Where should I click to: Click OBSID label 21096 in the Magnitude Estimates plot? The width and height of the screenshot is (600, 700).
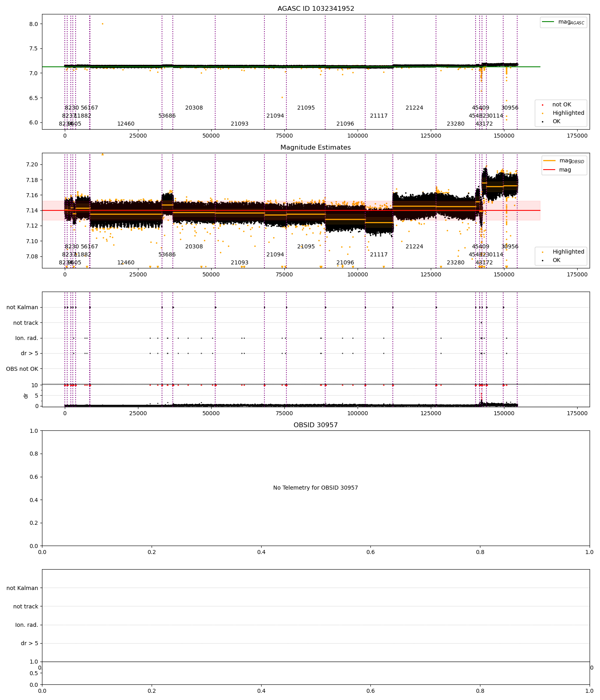click(345, 263)
